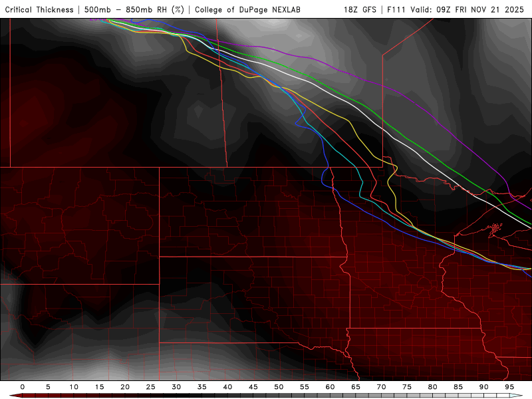Select the "18Z GFS" model run label

click(x=360, y=9)
